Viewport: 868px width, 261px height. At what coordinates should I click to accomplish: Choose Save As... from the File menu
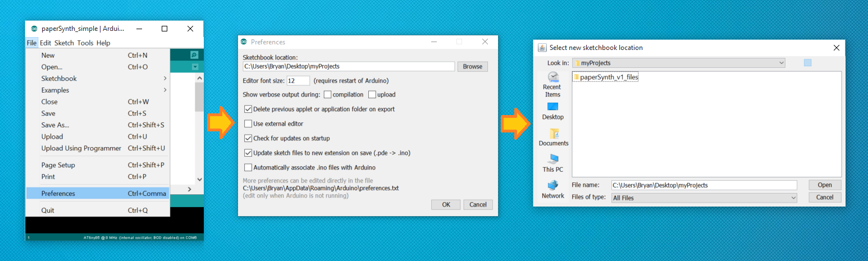97,125
